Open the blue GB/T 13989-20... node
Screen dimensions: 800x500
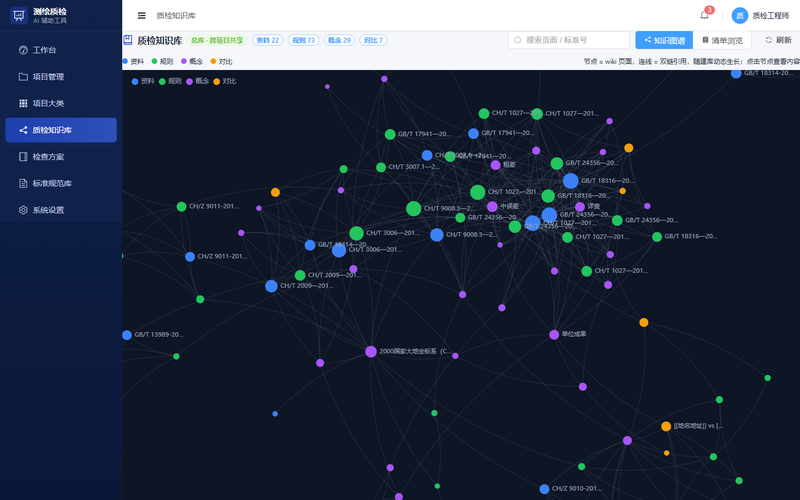pyautogui.click(x=127, y=335)
